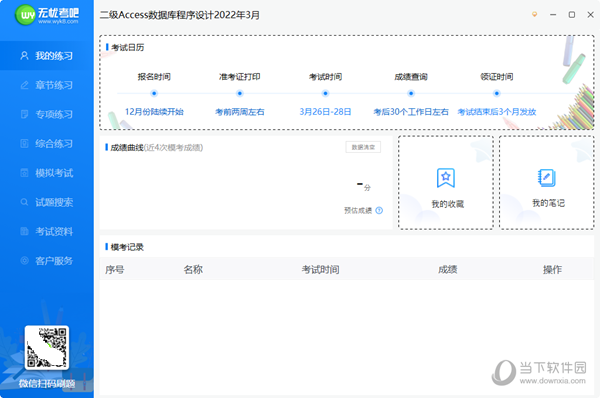Viewport: 600px width, 398px height.
Task: Click the 考试日历 section title
Action: click(127, 47)
